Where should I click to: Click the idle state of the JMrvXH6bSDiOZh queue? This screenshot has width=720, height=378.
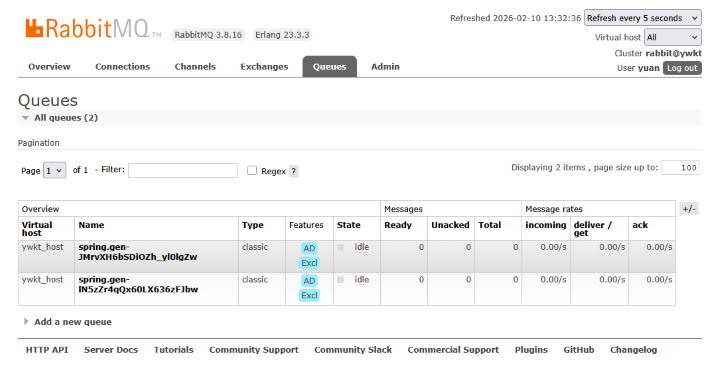pos(362,247)
